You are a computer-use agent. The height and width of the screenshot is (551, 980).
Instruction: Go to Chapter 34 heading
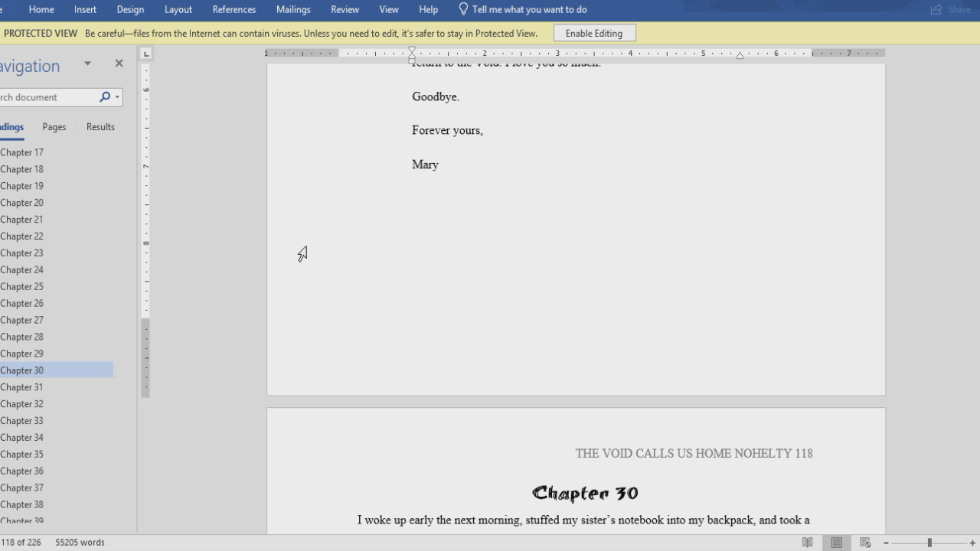pyautogui.click(x=21, y=438)
